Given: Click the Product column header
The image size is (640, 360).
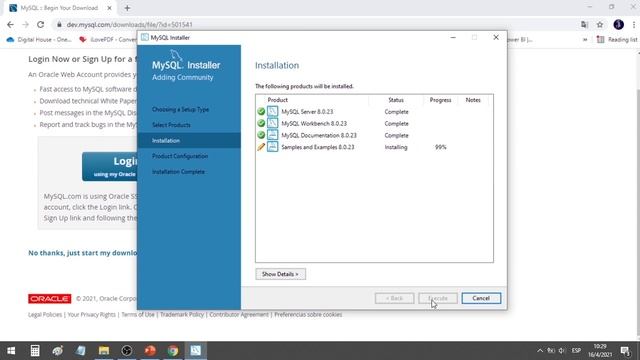Looking at the screenshot, I should click(278, 100).
